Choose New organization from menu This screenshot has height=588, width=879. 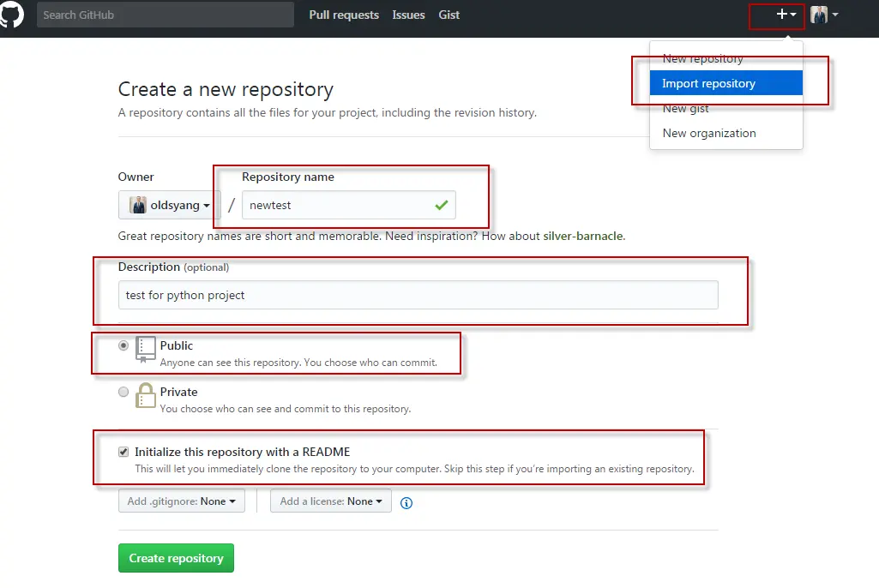726,133
